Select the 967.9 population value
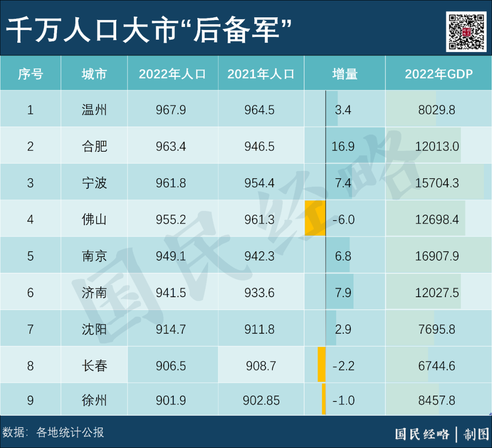Image resolution: width=492 pixels, height=448 pixels. (171, 110)
